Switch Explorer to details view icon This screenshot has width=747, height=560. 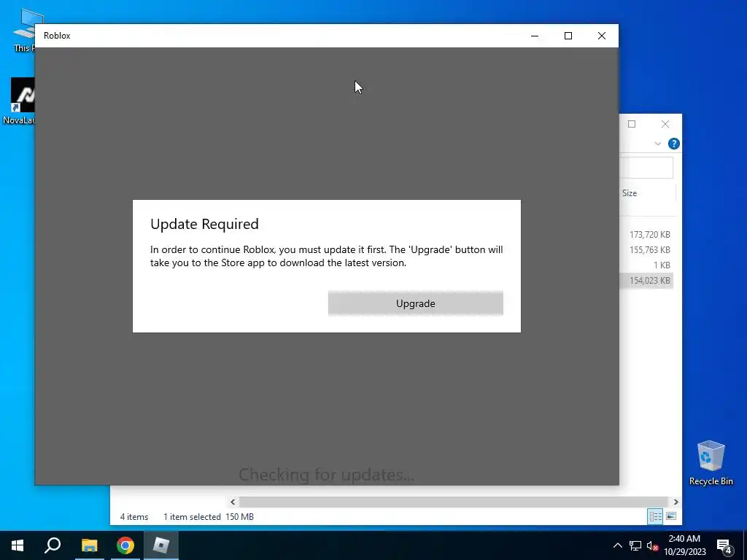(x=655, y=516)
